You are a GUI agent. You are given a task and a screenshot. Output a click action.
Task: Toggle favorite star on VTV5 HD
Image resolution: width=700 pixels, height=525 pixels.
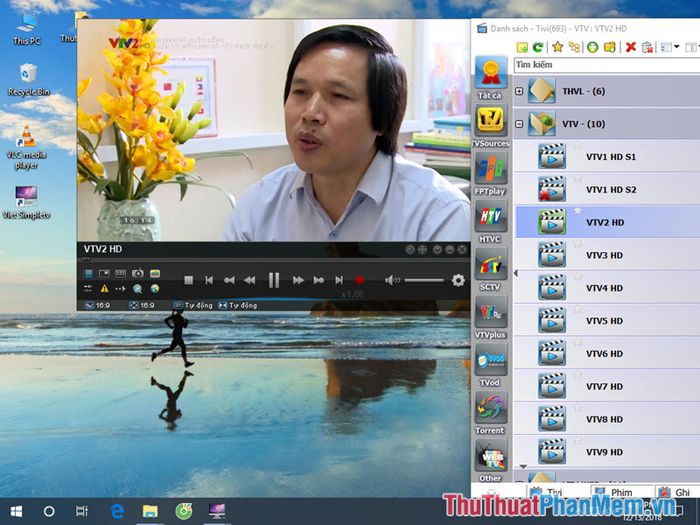point(578,309)
